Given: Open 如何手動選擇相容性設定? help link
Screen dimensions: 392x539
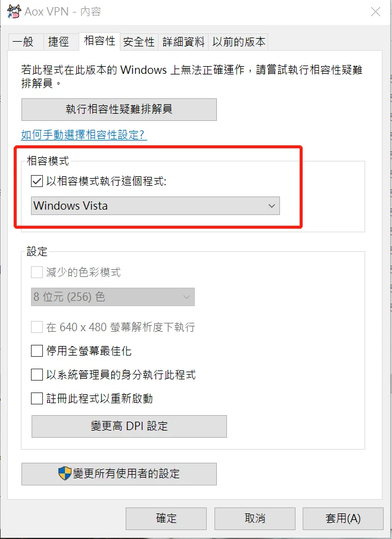Looking at the screenshot, I should 84,135.
